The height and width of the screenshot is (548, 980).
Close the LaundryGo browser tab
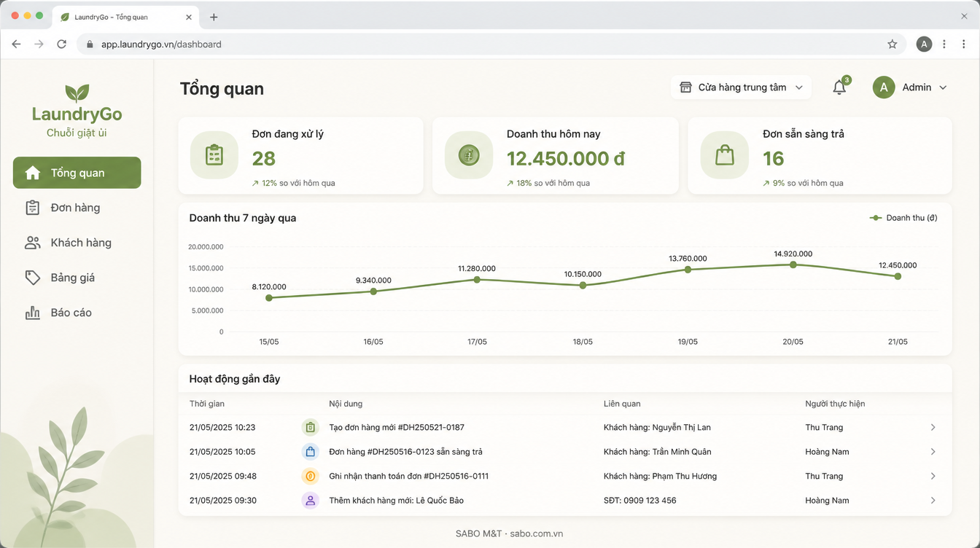coord(189,17)
